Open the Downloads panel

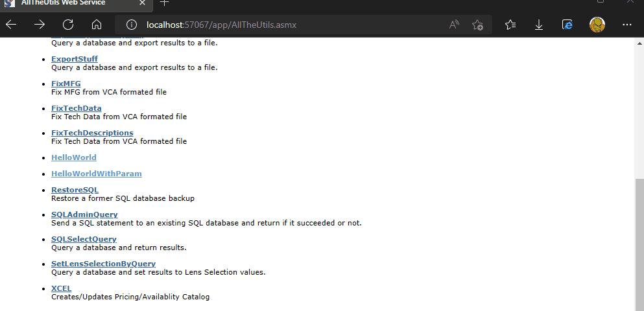539,25
